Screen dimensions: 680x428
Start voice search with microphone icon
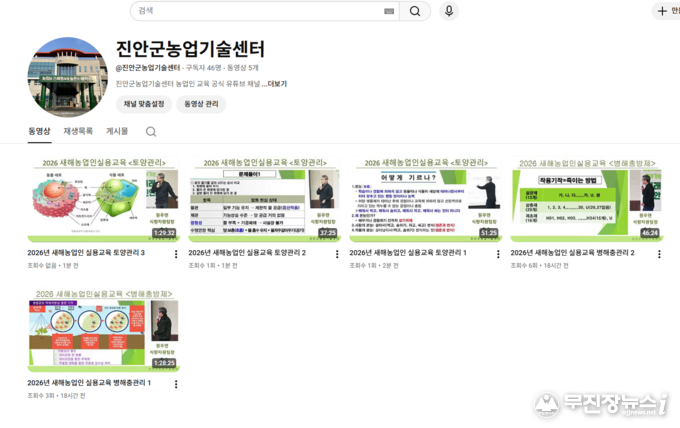pyautogui.click(x=449, y=11)
